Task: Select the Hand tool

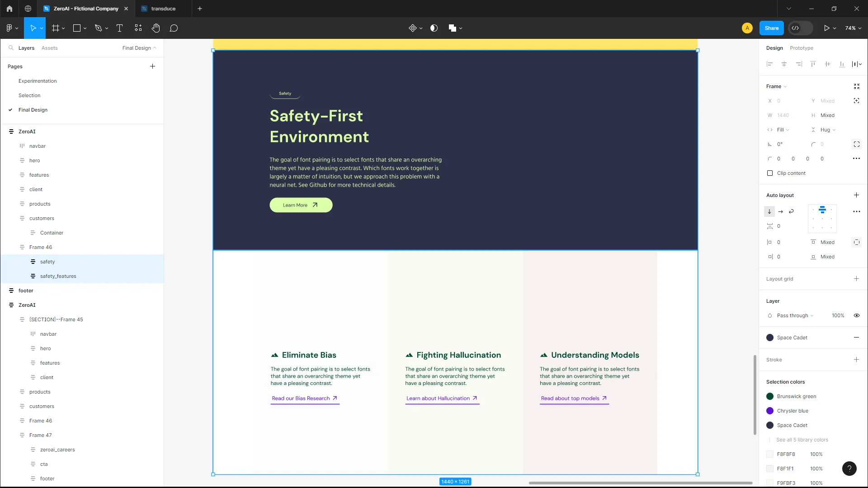Action: pos(156,28)
